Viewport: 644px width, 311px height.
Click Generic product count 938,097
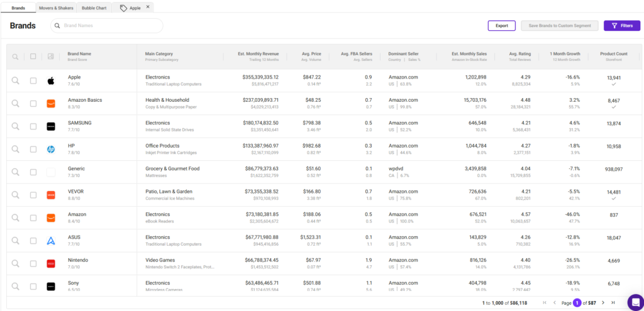pos(614,169)
